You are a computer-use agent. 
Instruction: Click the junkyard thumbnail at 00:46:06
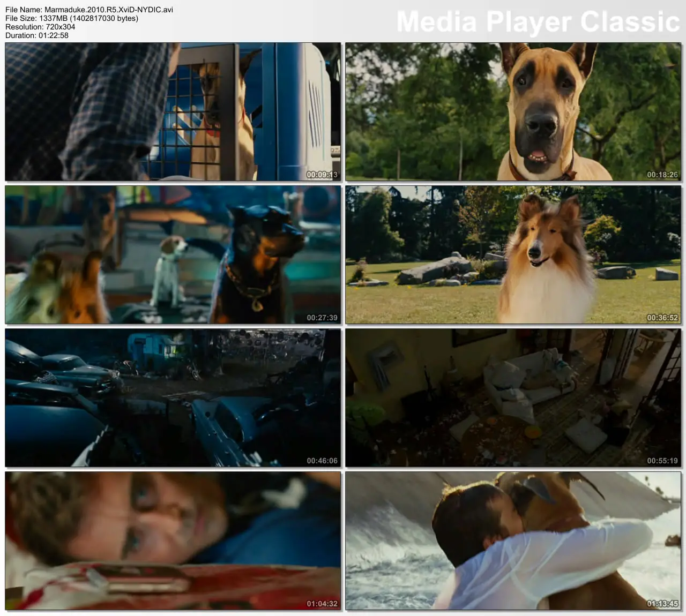point(173,398)
